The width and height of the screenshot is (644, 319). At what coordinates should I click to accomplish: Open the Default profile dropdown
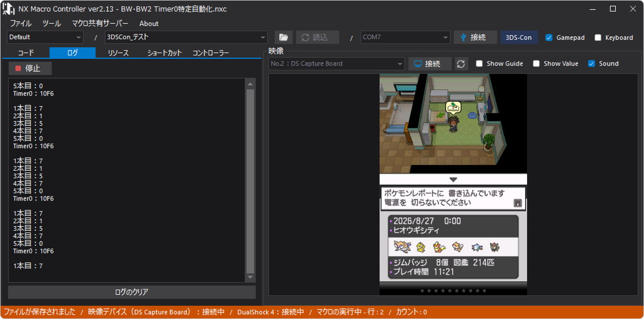click(45, 37)
